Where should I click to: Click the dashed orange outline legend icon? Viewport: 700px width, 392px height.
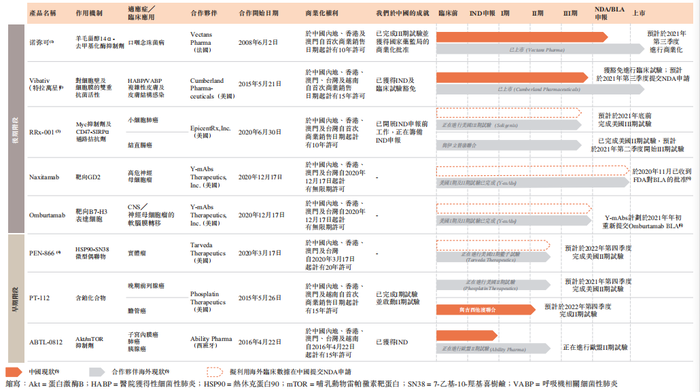215,372
